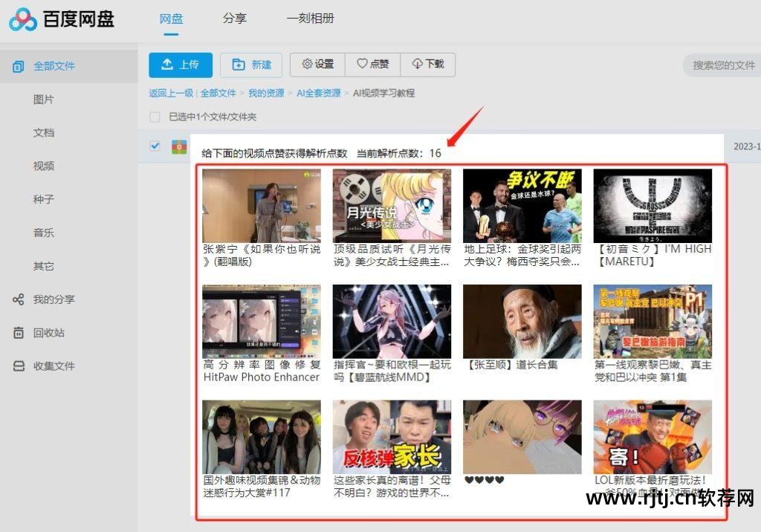Screen dimensions: 761x532
Task: Click the 上传 upload button
Action: click(x=181, y=65)
